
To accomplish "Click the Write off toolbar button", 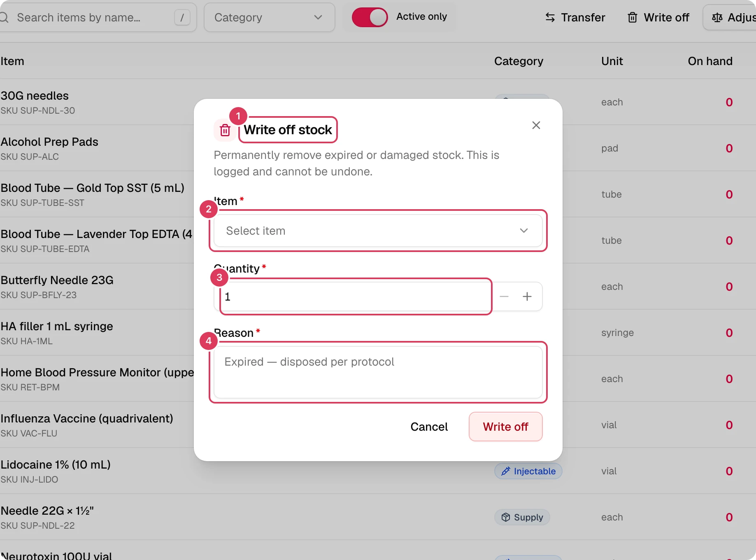I will point(658,17).
